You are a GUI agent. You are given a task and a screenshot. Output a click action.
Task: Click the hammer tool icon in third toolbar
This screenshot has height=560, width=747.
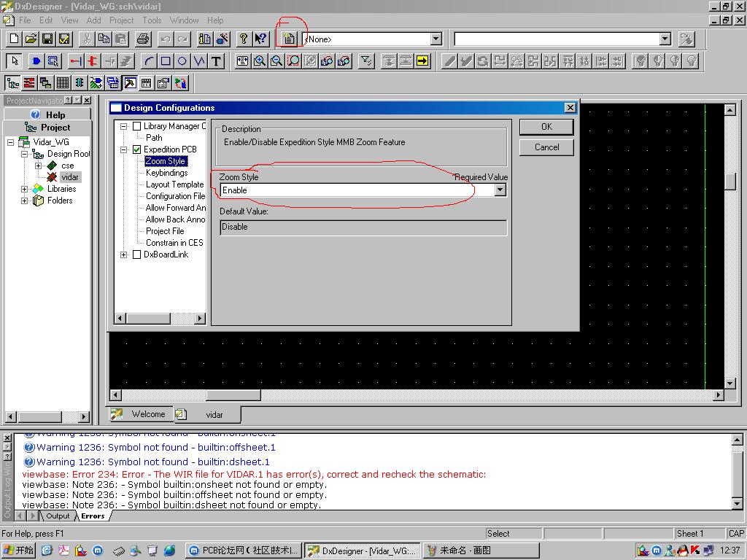(x=130, y=83)
